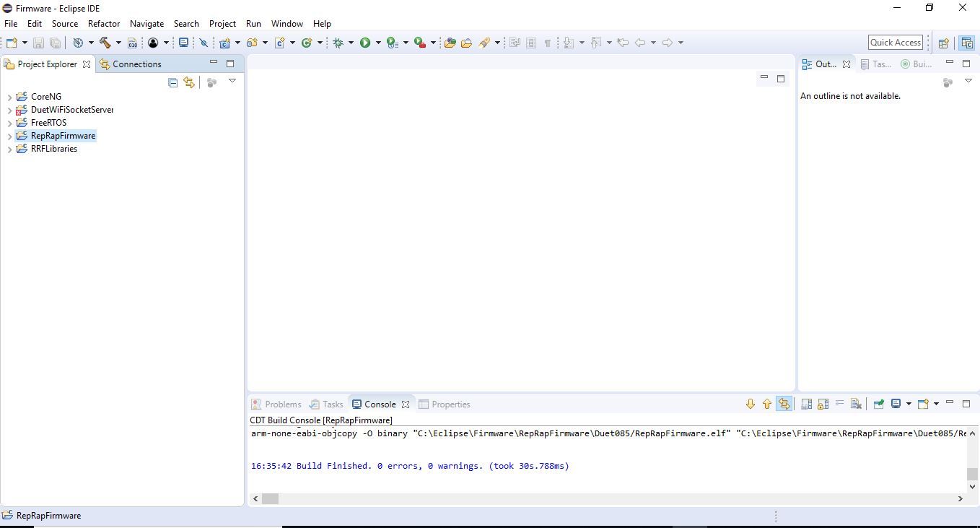The height and width of the screenshot is (528, 980).
Task: Go to previous error in Console
Action: [767, 404]
